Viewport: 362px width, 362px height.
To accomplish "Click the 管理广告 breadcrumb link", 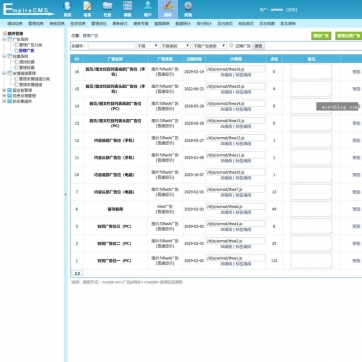I will tap(90, 35).
